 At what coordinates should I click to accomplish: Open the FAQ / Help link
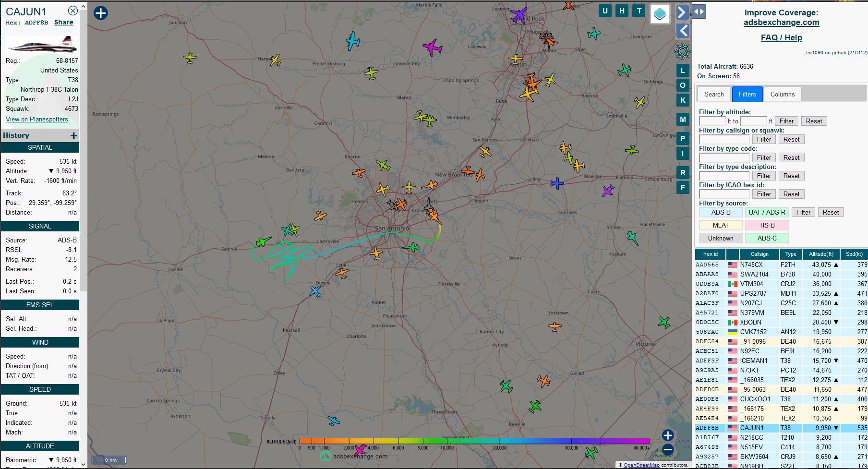pos(781,37)
